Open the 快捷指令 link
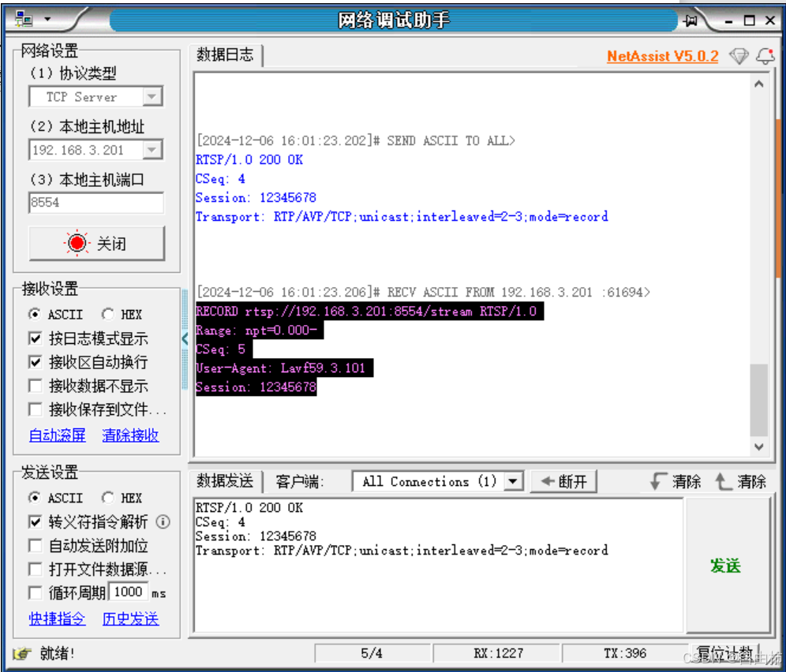 coord(57,619)
